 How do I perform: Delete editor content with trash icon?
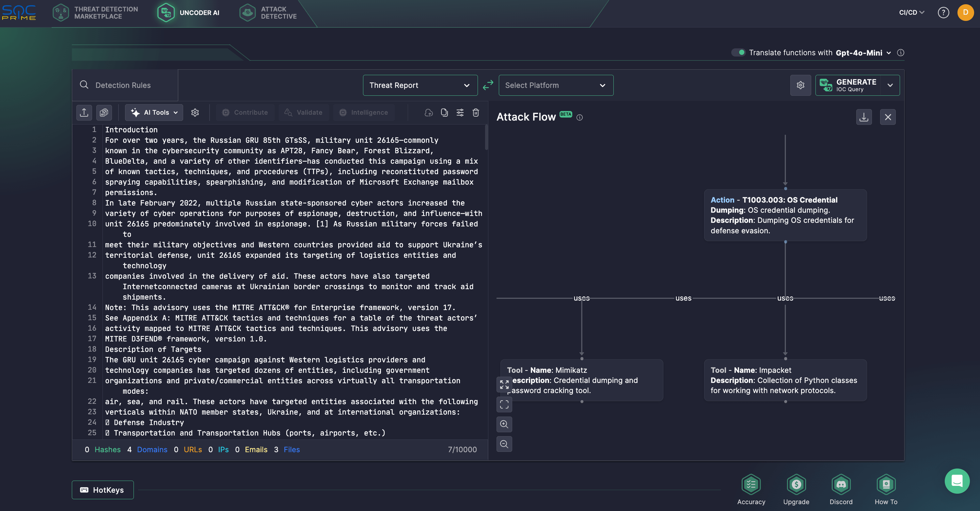pyautogui.click(x=476, y=112)
